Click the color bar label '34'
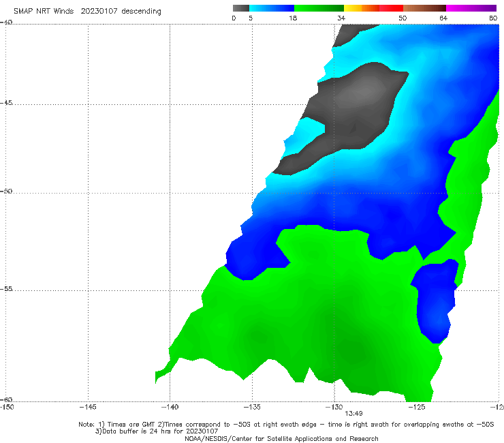This screenshot has height=443, width=504. [x=341, y=18]
